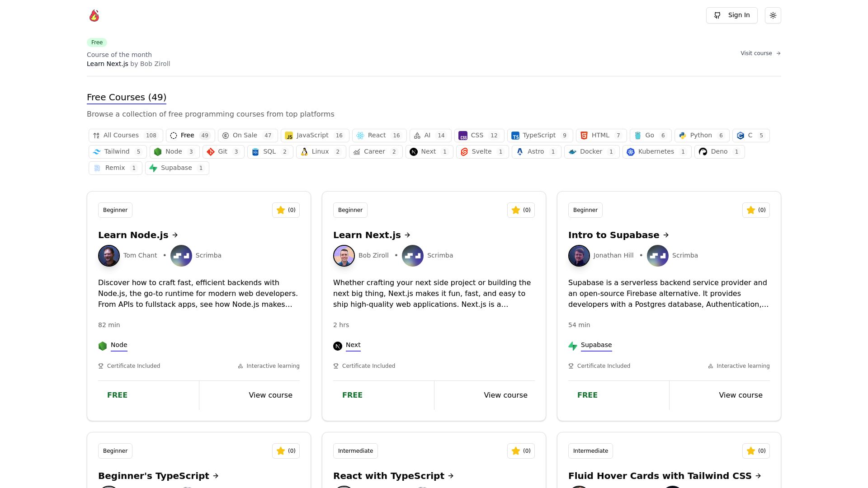Viewport: 868px width, 488px height.
Task: Click the Supabase bolt icon on the card
Action: point(573,346)
